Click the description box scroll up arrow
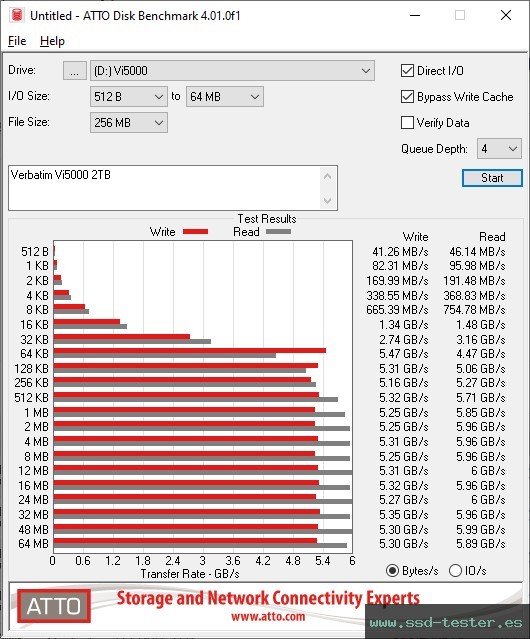 click(x=328, y=176)
